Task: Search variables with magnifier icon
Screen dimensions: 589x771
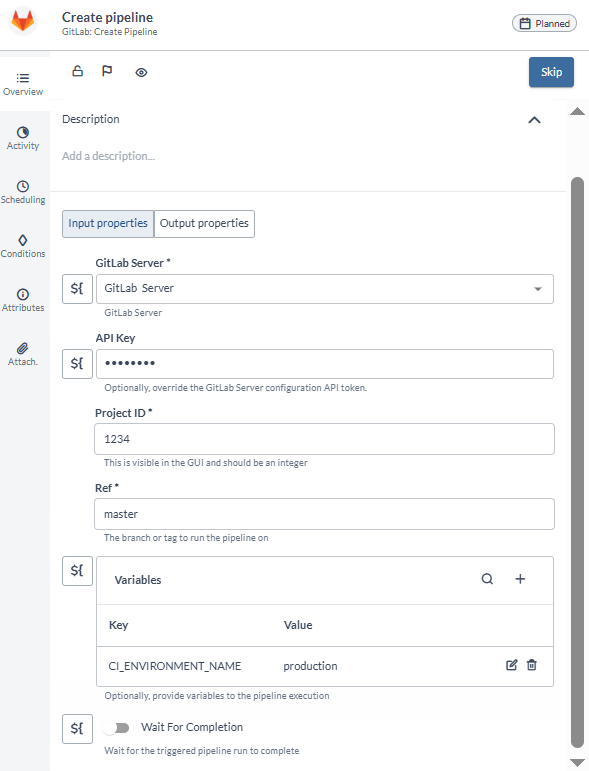Action: (487, 579)
